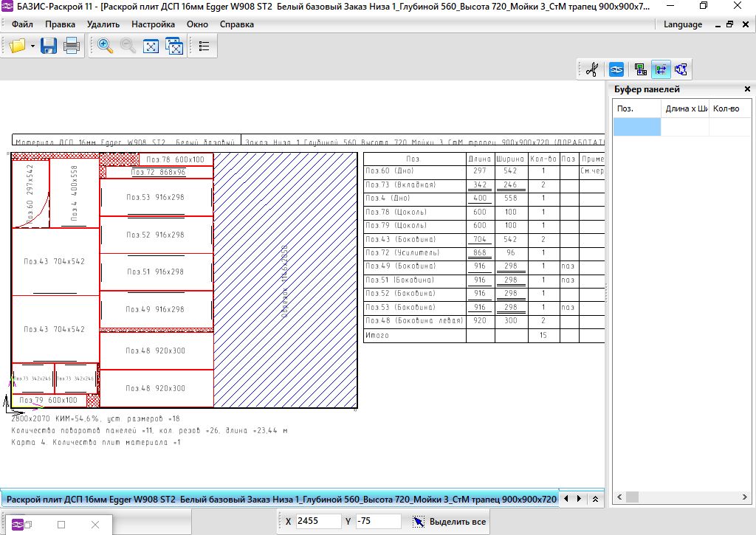Select the Раскрой плит ДСП 16мм document tab

point(281,500)
